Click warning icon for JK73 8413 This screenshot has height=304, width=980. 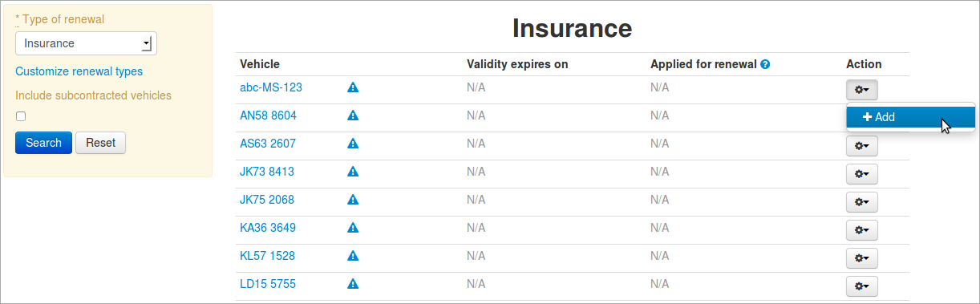353,172
